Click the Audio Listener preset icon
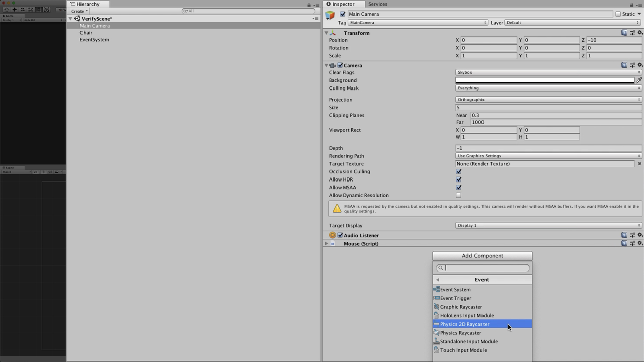The width and height of the screenshot is (644, 362). pos(632,235)
